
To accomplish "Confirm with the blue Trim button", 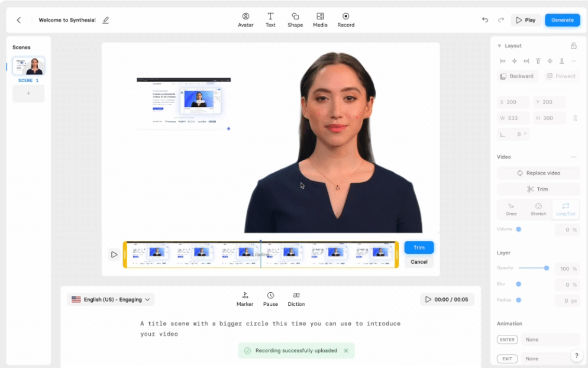I will (419, 247).
